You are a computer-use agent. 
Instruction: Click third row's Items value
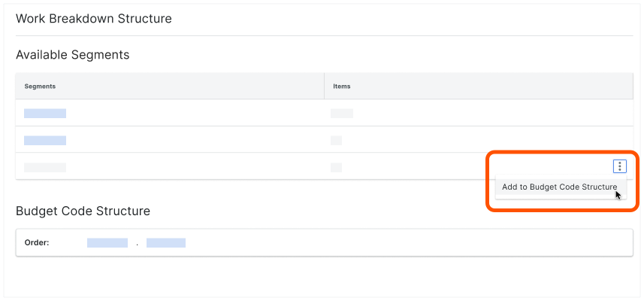click(x=336, y=167)
